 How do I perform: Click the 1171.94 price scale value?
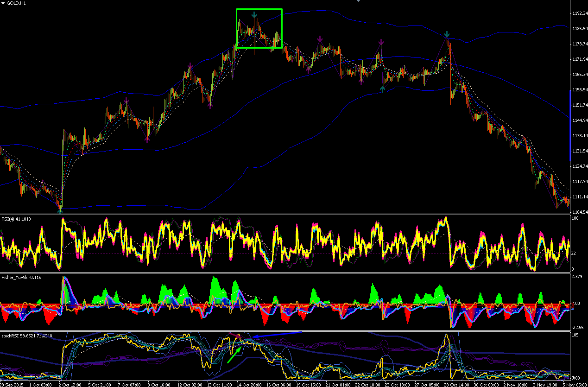(580, 59)
